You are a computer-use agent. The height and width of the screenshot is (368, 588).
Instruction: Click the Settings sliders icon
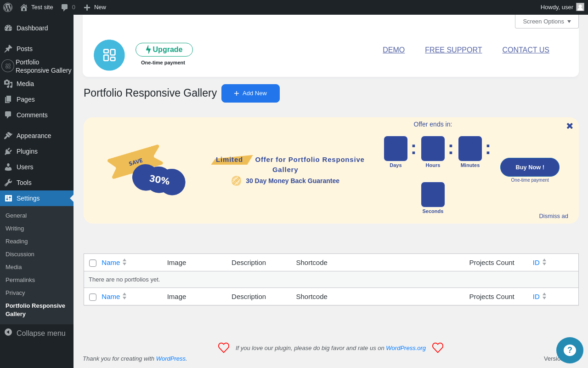[x=8, y=198]
